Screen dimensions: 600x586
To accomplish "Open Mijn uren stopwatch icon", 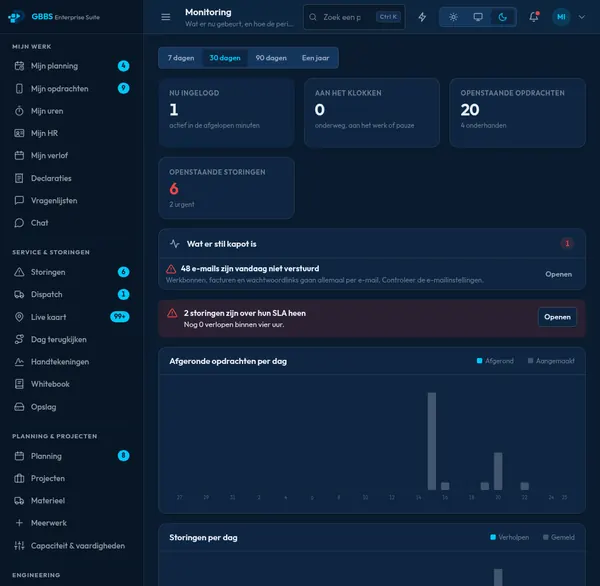I will [x=19, y=111].
